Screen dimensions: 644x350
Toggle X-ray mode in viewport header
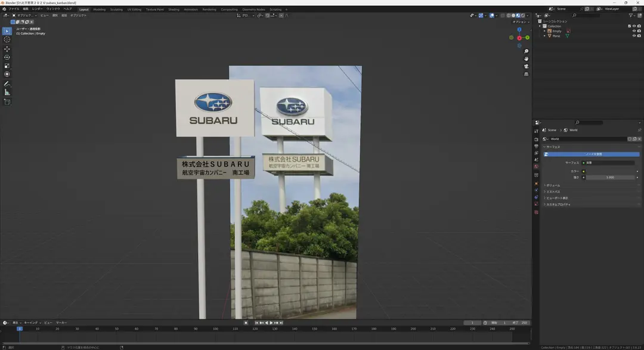[502, 16]
